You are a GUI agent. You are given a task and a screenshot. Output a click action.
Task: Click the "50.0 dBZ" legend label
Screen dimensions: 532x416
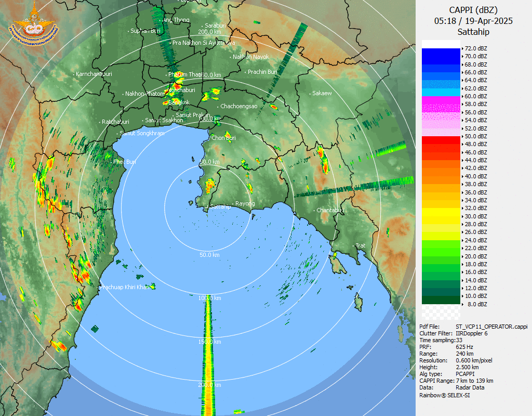pyautogui.click(x=476, y=136)
